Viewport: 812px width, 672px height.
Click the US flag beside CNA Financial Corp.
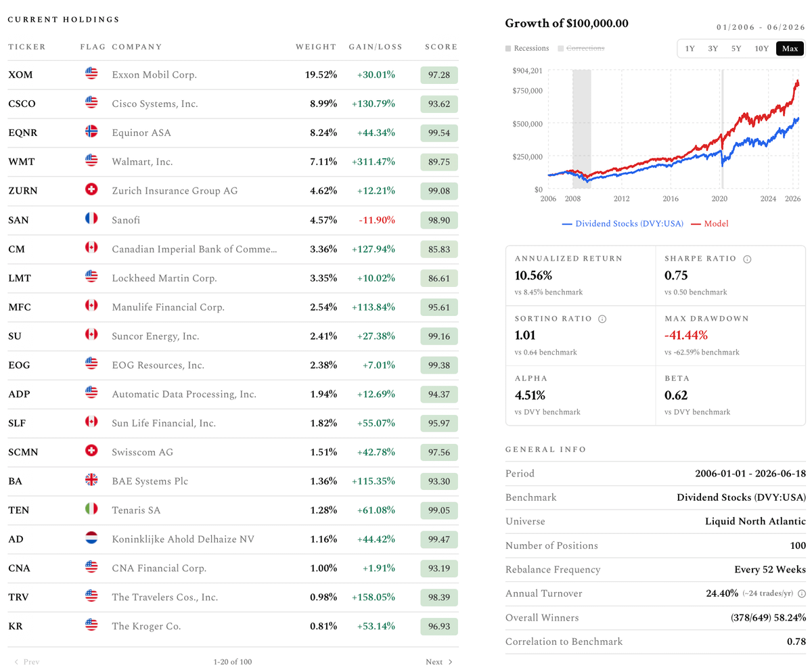click(91, 568)
